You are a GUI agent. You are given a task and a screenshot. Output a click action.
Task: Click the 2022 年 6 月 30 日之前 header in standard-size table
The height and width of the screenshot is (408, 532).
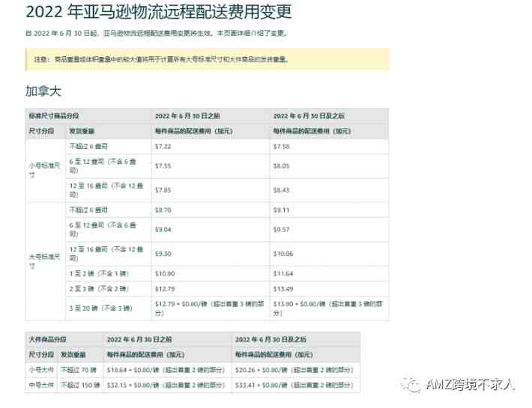click(x=187, y=116)
